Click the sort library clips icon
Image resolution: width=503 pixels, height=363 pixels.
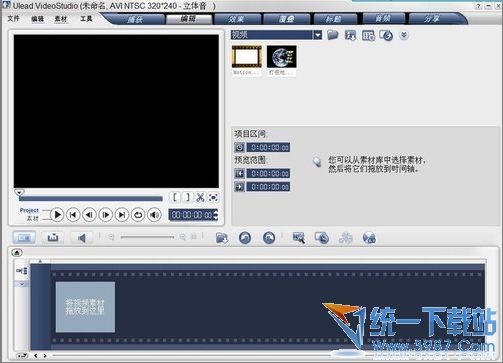tap(386, 35)
